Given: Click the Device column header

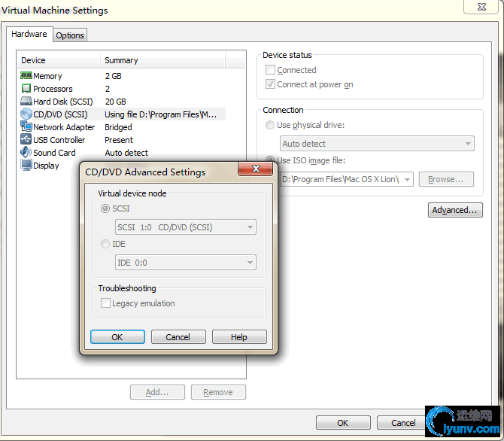Looking at the screenshot, I should tap(59, 60).
